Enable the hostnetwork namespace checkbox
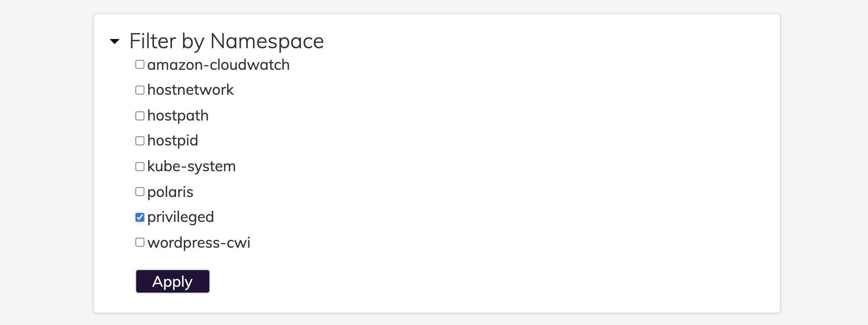 click(140, 90)
